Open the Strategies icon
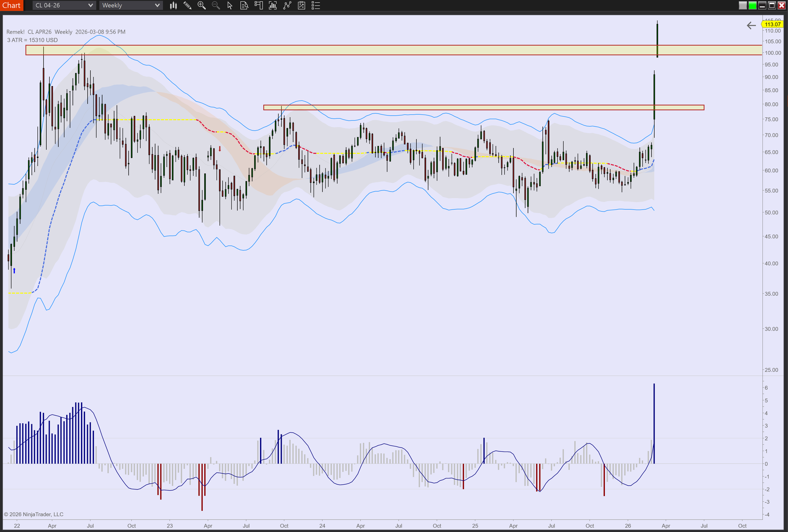 [287, 5]
